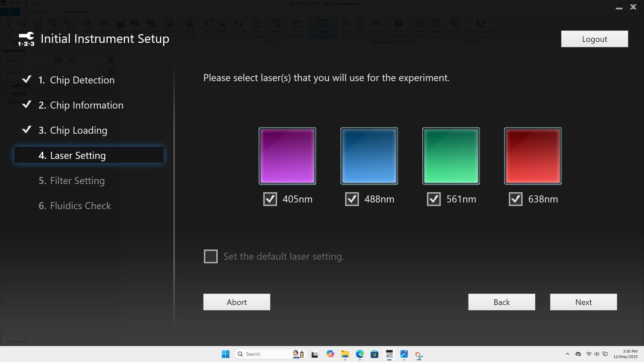Click the Back button
This screenshot has width=644, height=362.
[x=501, y=302]
